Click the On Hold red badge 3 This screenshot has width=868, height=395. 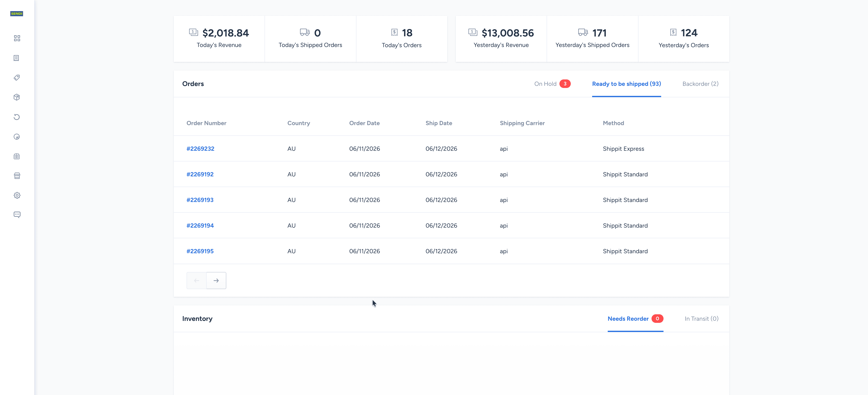pos(565,84)
